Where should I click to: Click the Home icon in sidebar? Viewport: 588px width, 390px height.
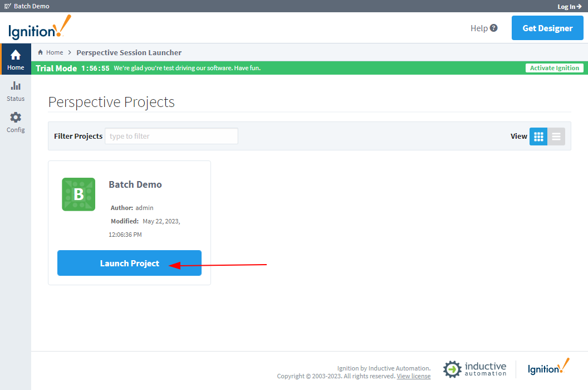tap(16, 56)
